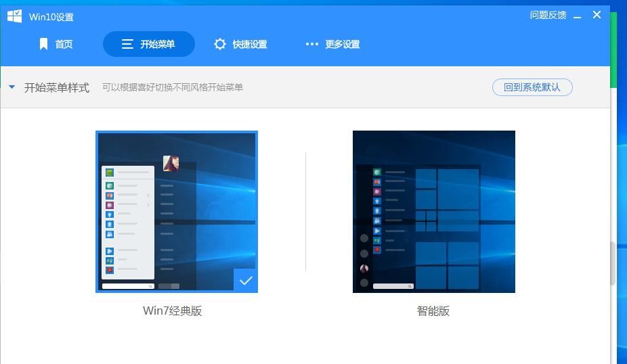Click the 智能版 label

433,311
